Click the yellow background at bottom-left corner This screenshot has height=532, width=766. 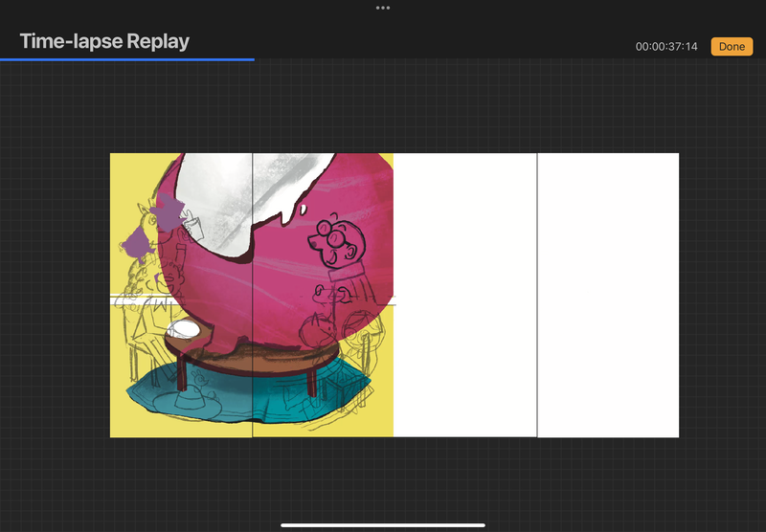pyautogui.click(x=123, y=423)
